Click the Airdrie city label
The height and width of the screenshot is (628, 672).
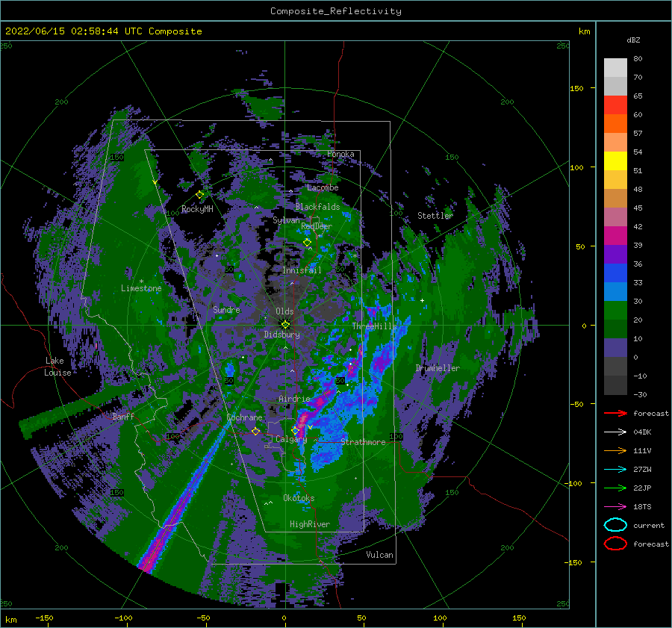[x=294, y=399]
